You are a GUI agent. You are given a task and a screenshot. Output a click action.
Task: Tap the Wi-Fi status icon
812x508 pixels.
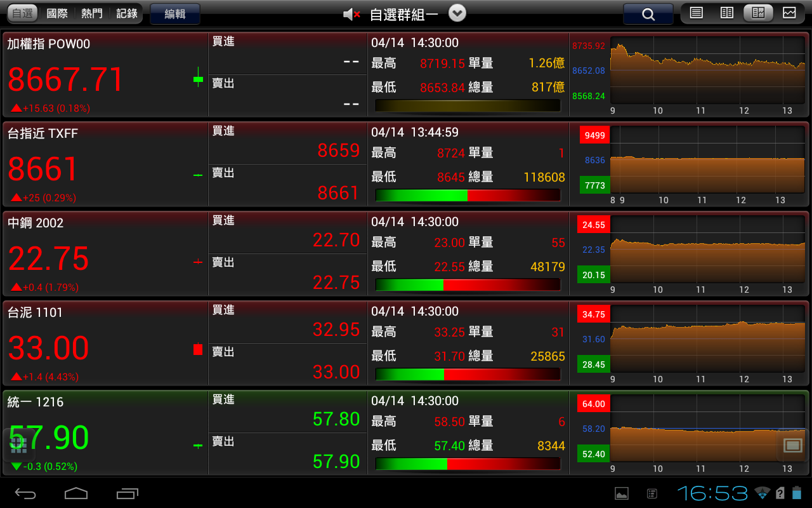point(762,493)
